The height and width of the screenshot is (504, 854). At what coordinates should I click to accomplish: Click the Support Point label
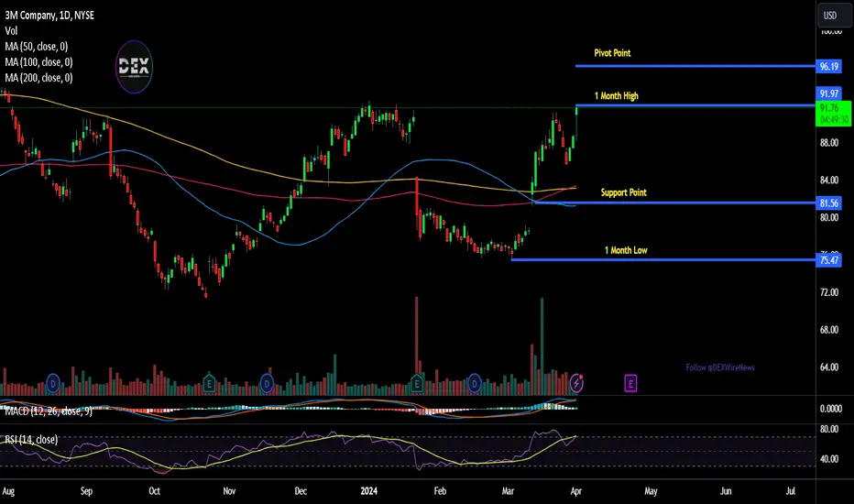tap(624, 192)
